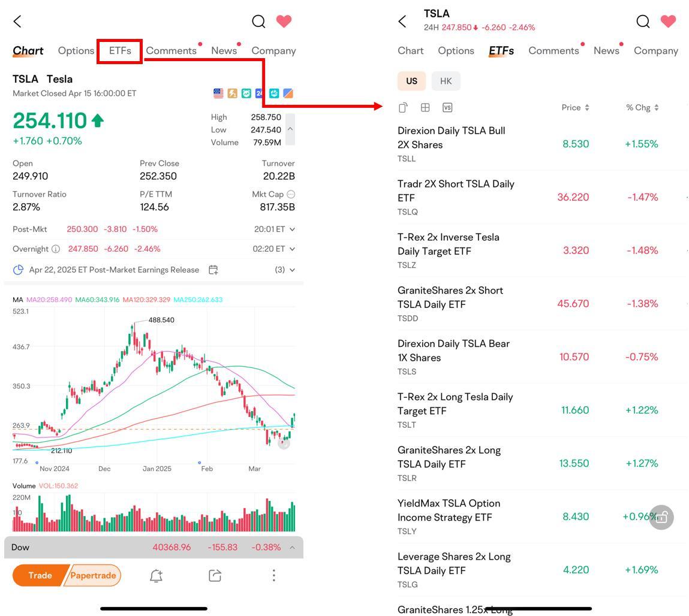Tap search icon on right ETFs screen
The image size is (689, 616).
643,21
